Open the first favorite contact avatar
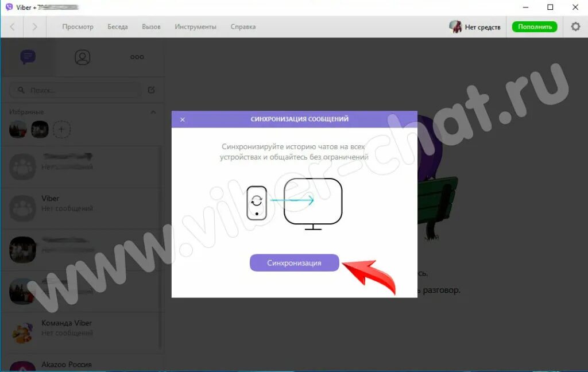Viewport: 588px width, 372px height. [18, 130]
